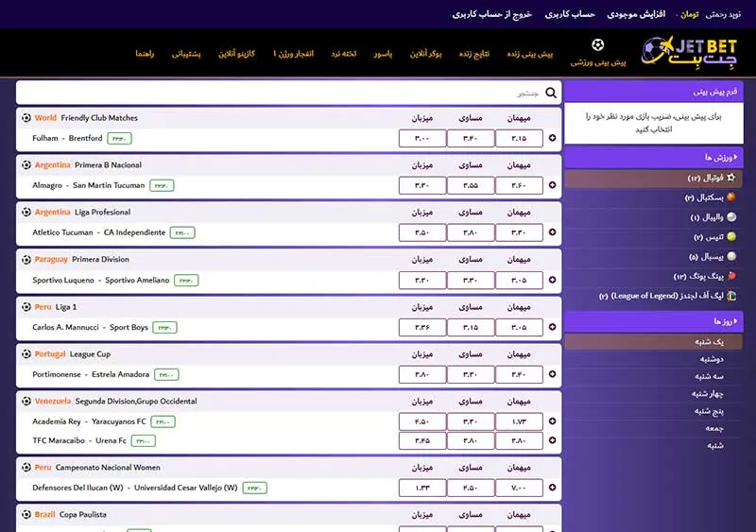
Task: Click the search magnifier icon
Action: (x=552, y=92)
